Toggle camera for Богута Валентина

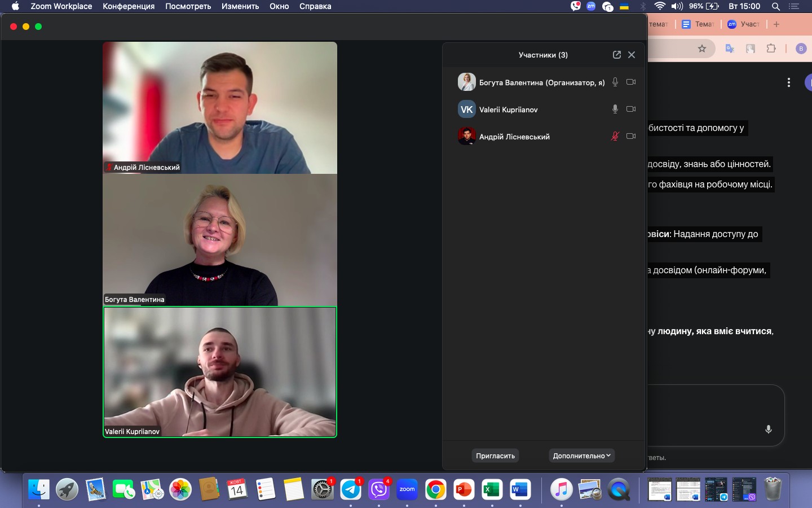click(x=631, y=82)
